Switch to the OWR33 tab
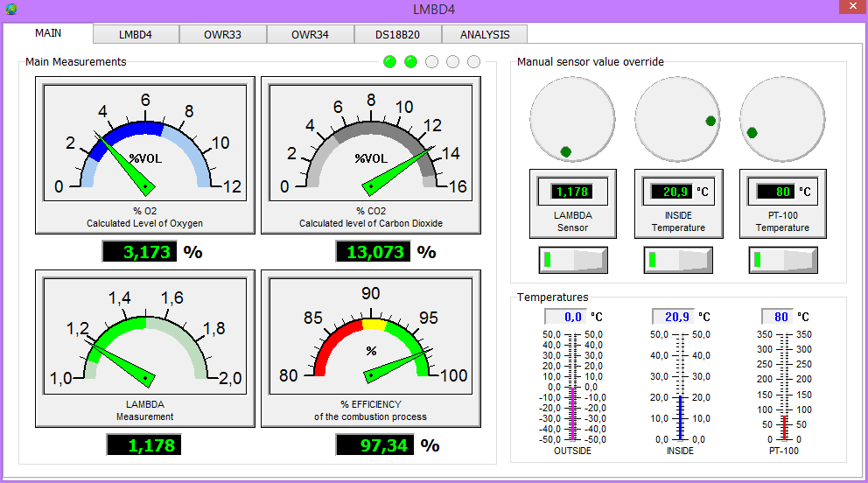 click(x=222, y=35)
